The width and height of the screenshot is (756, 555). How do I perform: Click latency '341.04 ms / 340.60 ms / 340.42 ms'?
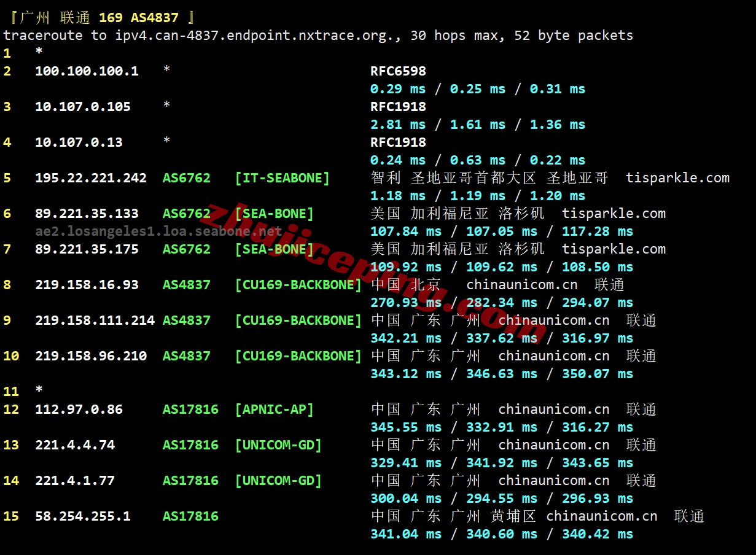pyautogui.click(x=502, y=534)
